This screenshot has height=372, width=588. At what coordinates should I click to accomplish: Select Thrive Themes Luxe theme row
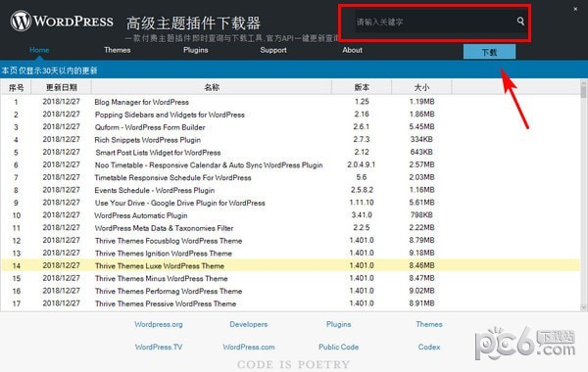pyautogui.click(x=291, y=265)
